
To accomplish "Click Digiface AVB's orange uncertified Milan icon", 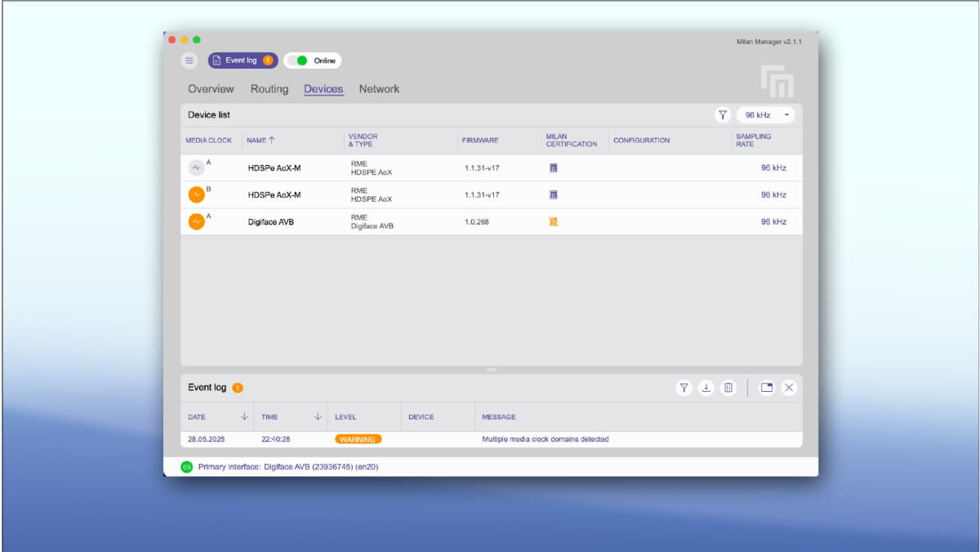I will point(554,221).
